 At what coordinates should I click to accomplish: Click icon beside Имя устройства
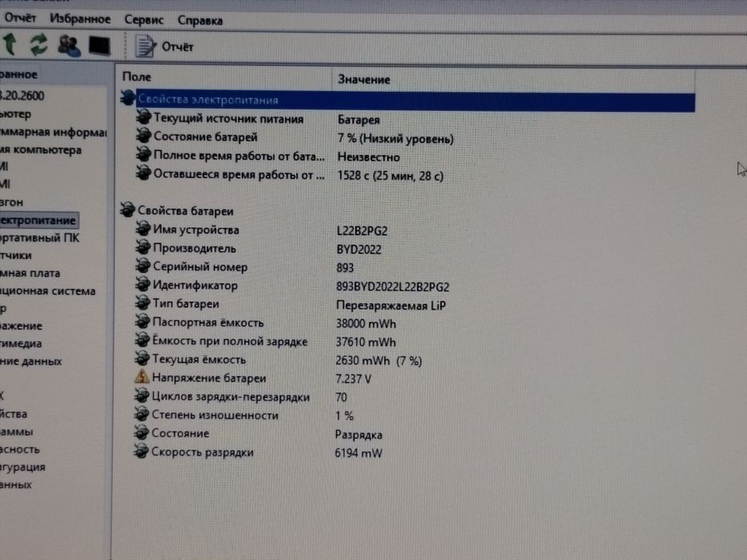pos(143,228)
